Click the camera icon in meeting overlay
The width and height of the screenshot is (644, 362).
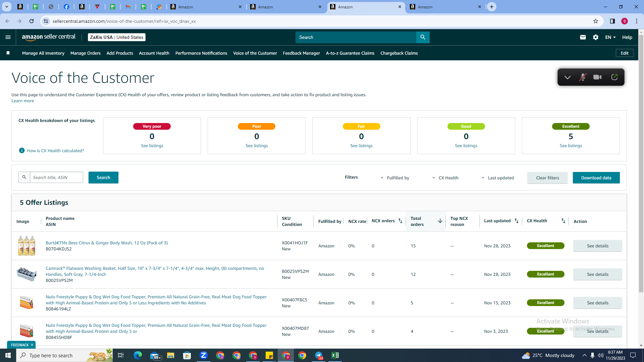click(x=597, y=77)
